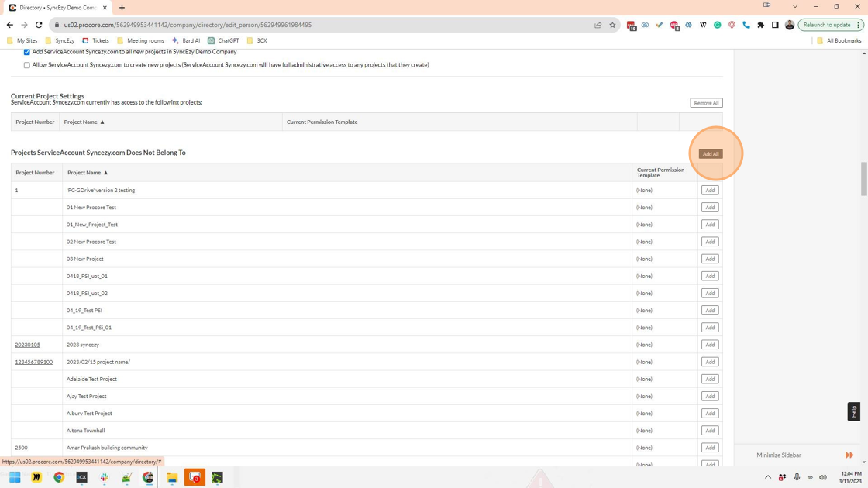
Task: Add the 04_19_Test PSI project
Action: tap(710, 310)
